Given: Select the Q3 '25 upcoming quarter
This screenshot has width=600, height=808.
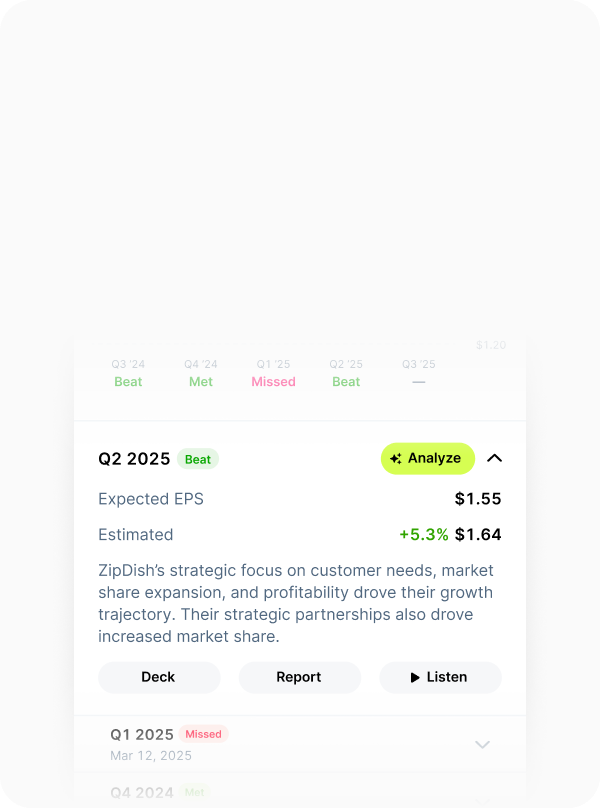Looking at the screenshot, I should [x=418, y=373].
